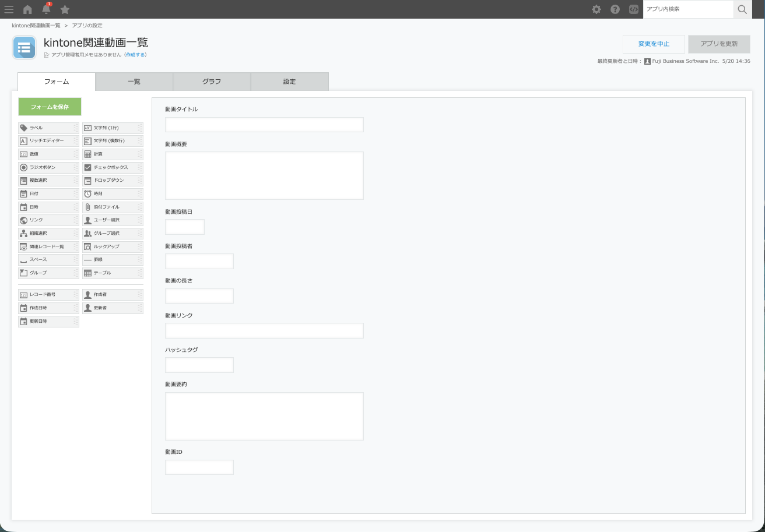Select the 複数選択 field item
This screenshot has height=532, width=765.
[x=48, y=181]
